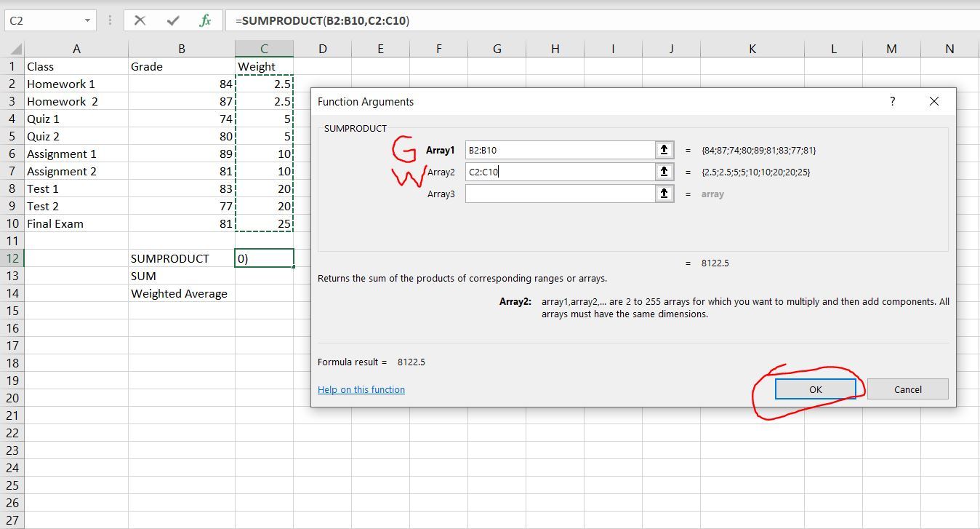
Task: Click the Cancel formula X icon
Action: point(140,20)
